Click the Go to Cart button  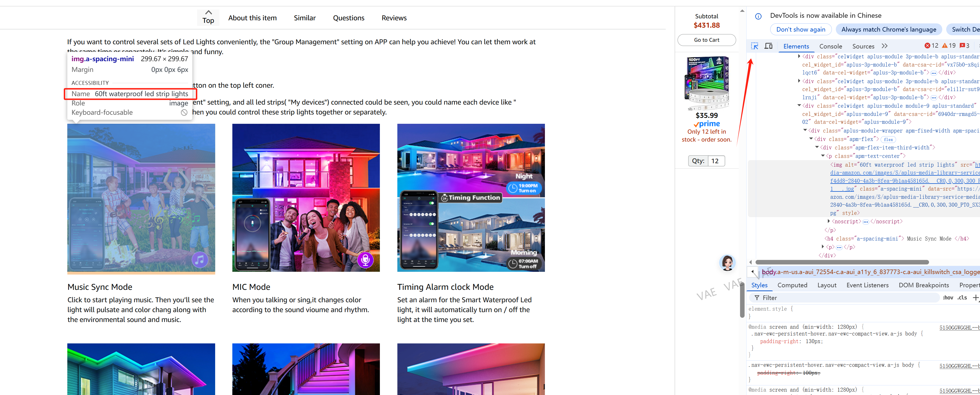point(707,40)
